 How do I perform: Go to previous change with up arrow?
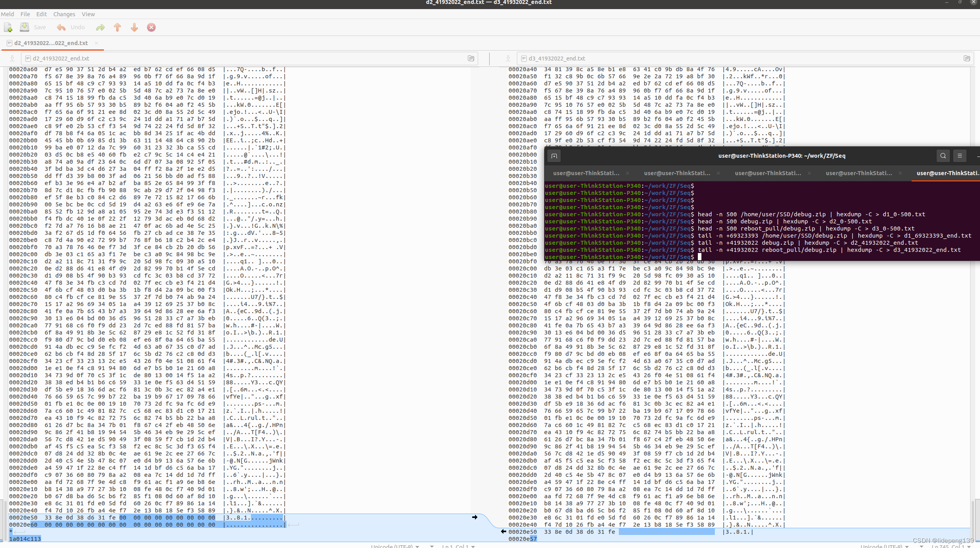point(117,27)
